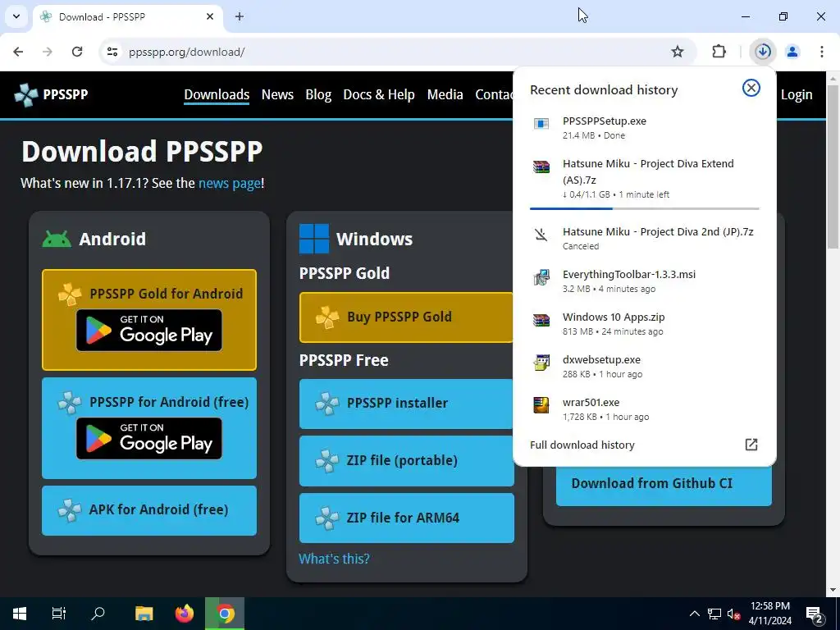Click the taskbar clock and date
Image resolution: width=840 pixels, height=630 pixels.
click(x=769, y=614)
